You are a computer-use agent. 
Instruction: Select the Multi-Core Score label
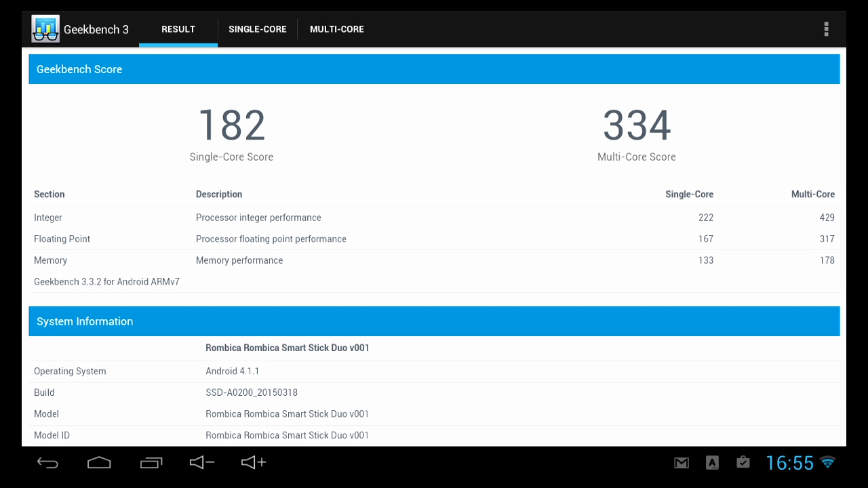pyautogui.click(x=637, y=157)
